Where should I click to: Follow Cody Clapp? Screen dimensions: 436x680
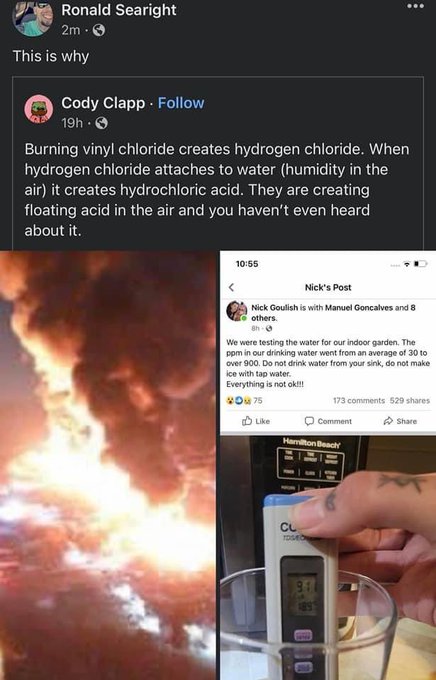(181, 103)
